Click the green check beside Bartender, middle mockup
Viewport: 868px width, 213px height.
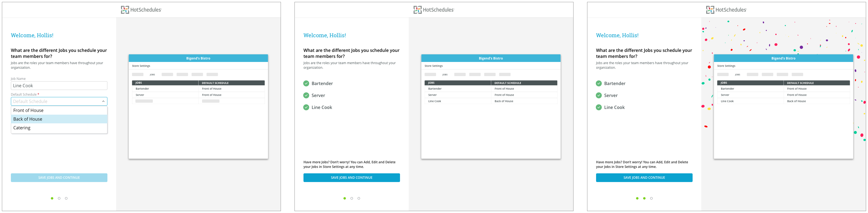point(306,83)
